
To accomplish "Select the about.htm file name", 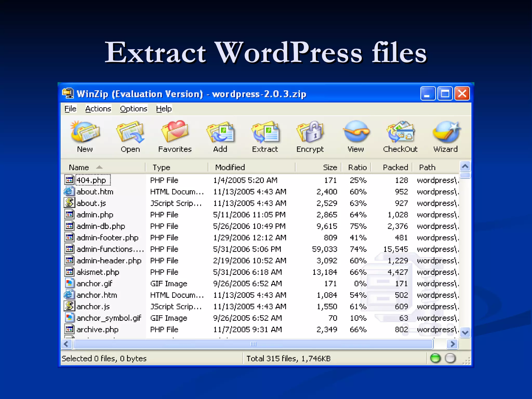I will [95, 191].
